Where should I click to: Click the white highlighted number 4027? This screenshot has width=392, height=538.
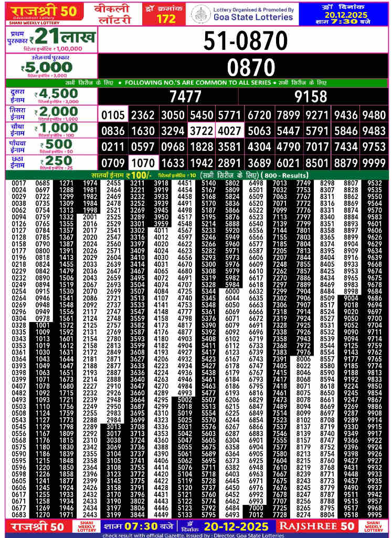(229, 131)
